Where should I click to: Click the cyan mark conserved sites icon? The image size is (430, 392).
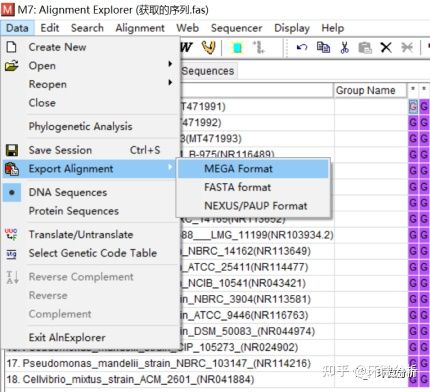pos(237,48)
